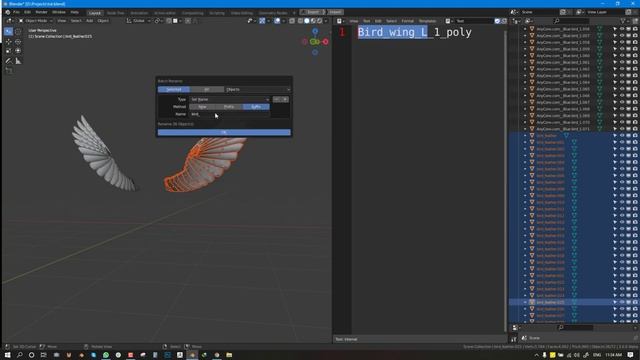Open File Explorer from the taskbar
Screen dimensions: 640x360
click(229, 355)
